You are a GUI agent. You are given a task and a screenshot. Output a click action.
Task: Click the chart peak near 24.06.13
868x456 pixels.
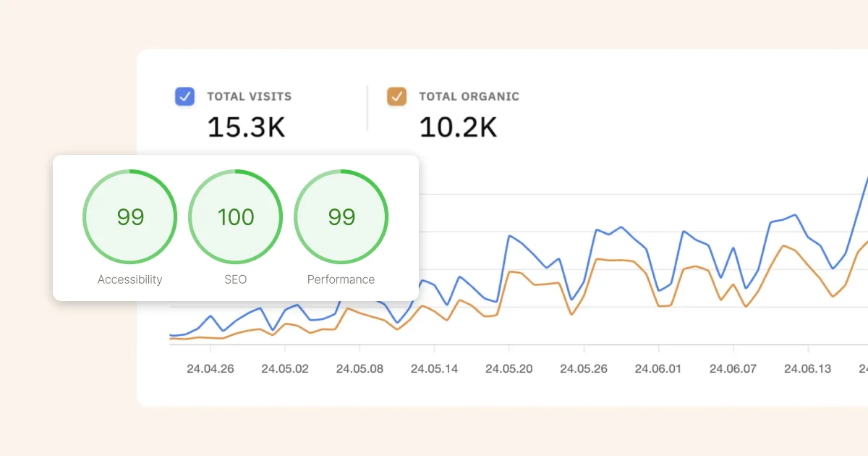[793, 214]
